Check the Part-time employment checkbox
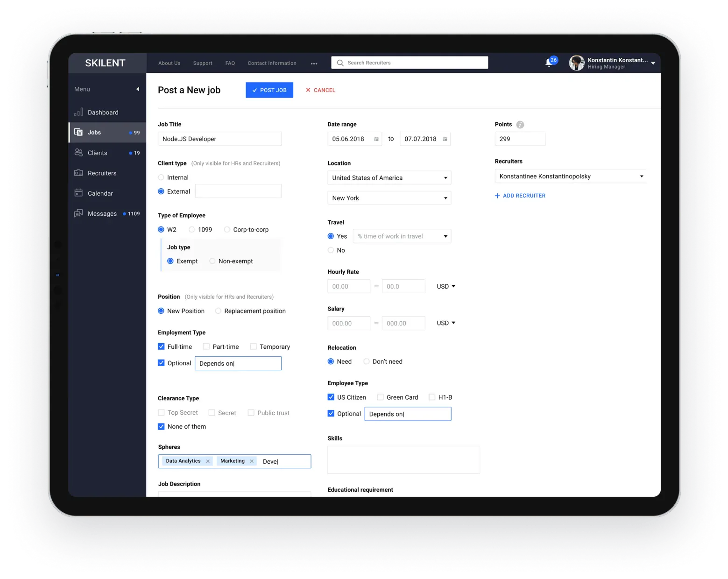This screenshot has width=728, height=579. (x=206, y=346)
